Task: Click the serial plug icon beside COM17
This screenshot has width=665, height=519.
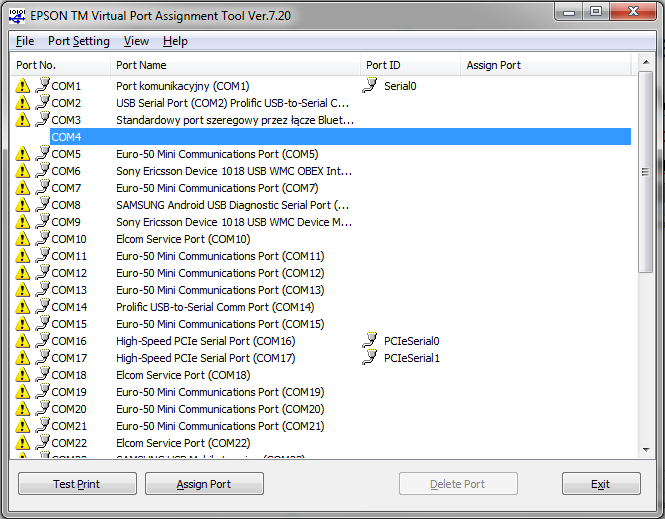Action: pyautogui.click(x=42, y=357)
